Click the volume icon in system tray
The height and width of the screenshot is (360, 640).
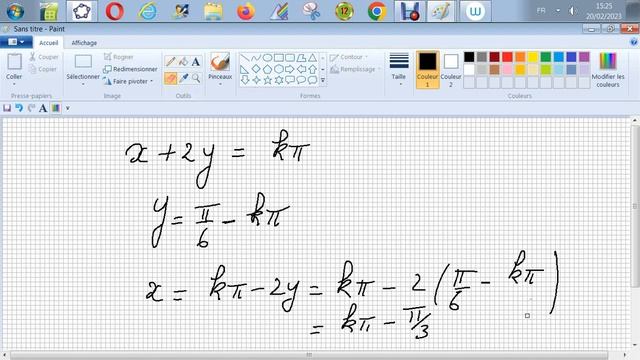(572, 11)
